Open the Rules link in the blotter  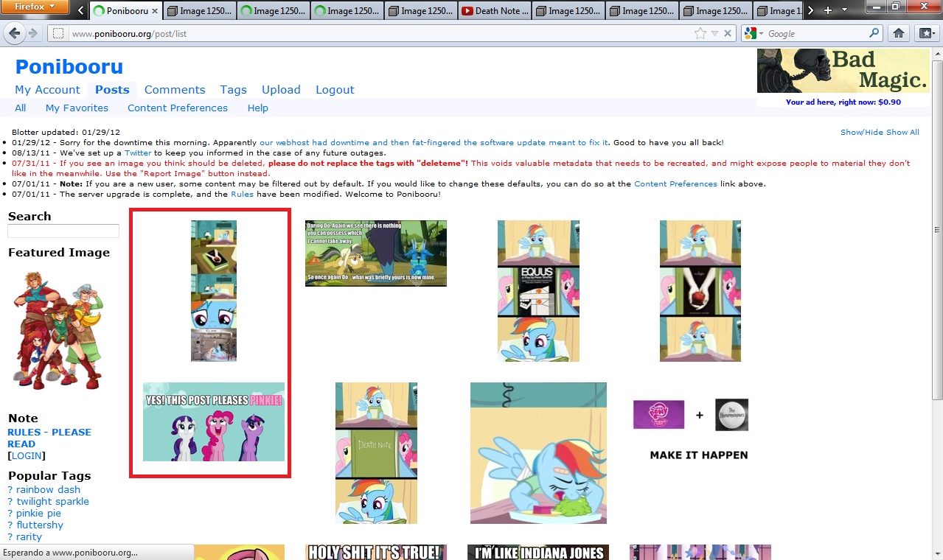242,194
